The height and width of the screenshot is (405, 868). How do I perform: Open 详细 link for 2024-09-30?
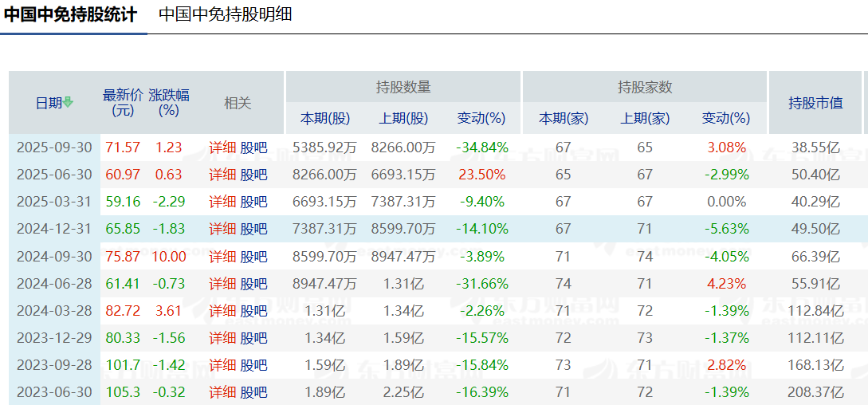point(222,257)
